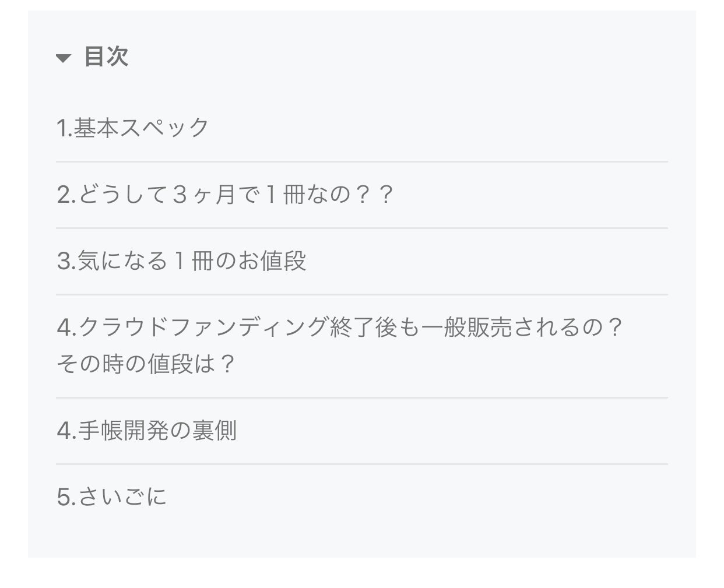Viewport: 724px width, 588px height.
Task: Open the 1.基本スペック section link
Action: (x=132, y=128)
